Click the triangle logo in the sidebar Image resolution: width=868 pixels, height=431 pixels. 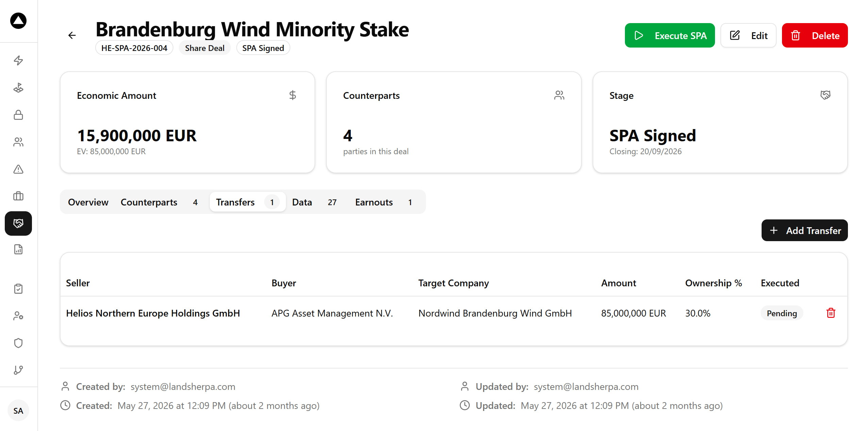tap(18, 21)
